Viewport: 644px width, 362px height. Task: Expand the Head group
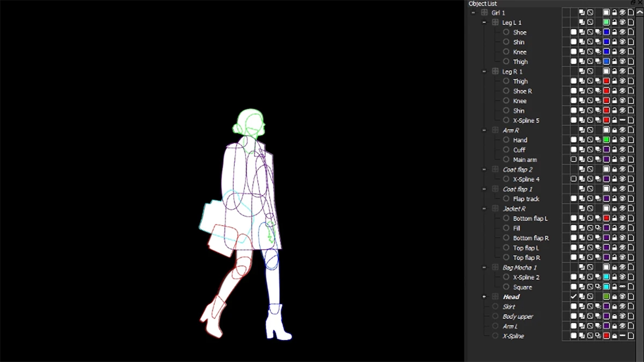pos(484,297)
